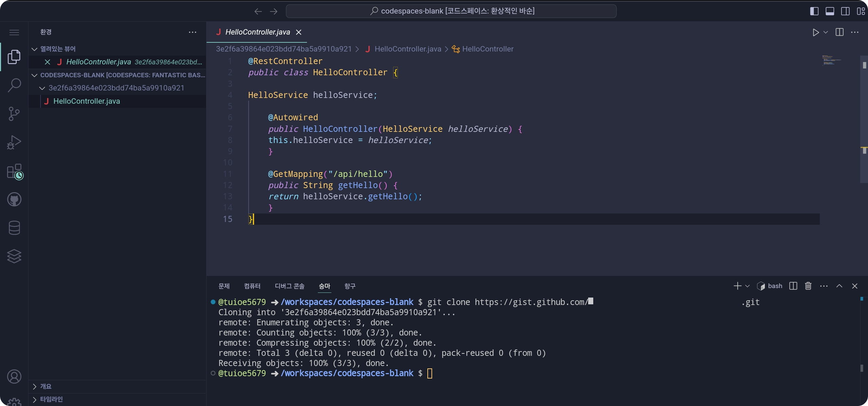This screenshot has height=406, width=868.
Task: Select HelloController.java in the file tree
Action: coord(86,101)
